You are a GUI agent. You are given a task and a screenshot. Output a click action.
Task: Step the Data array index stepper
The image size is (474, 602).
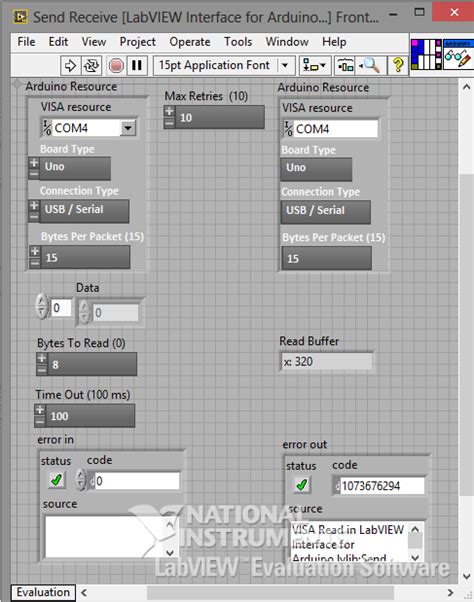pyautogui.click(x=42, y=306)
